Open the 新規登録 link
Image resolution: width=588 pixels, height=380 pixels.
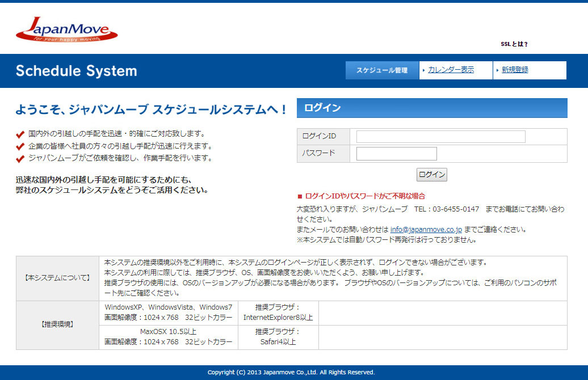pos(515,70)
